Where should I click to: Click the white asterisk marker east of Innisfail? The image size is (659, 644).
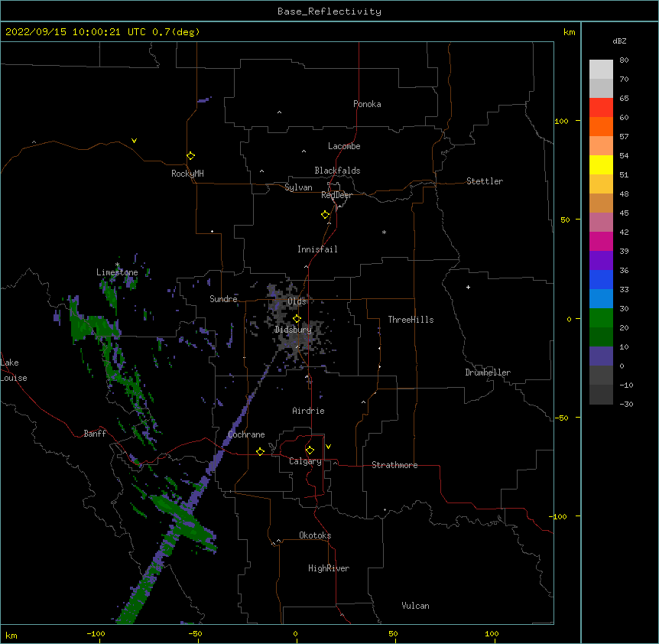(x=384, y=232)
